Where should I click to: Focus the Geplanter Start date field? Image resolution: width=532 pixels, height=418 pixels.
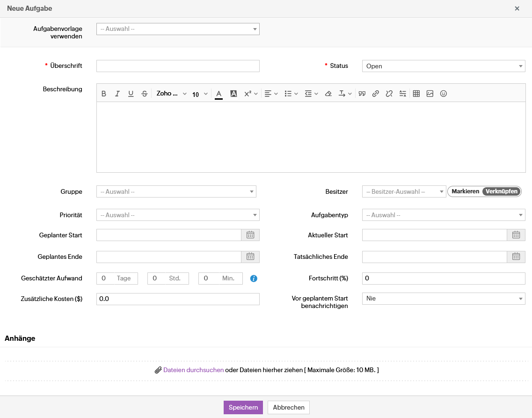(x=169, y=235)
